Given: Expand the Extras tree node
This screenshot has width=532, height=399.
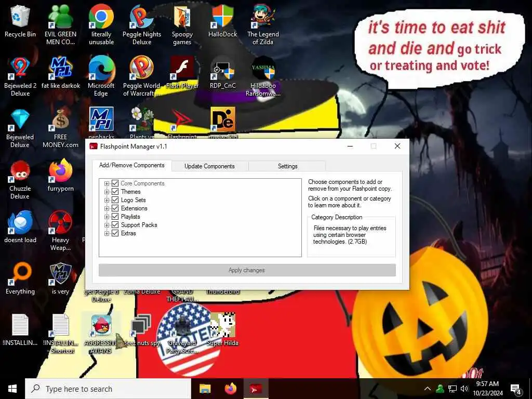Looking at the screenshot, I should click(x=107, y=233).
